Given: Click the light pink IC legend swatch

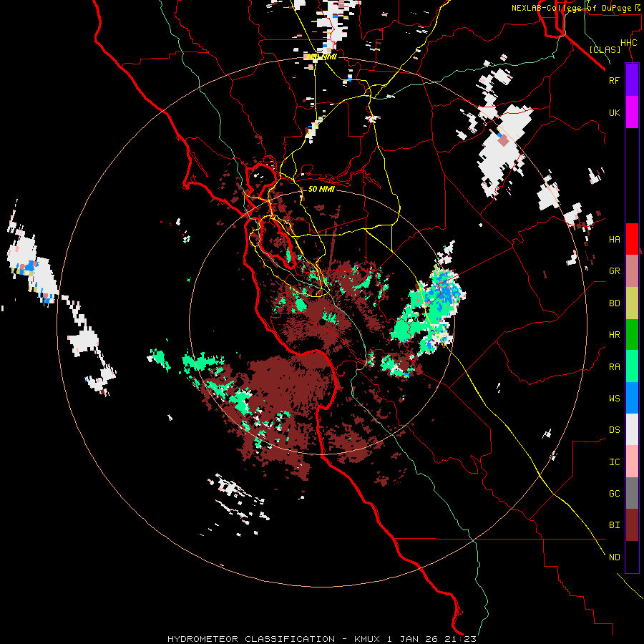Looking at the screenshot, I should pyautogui.click(x=632, y=462).
